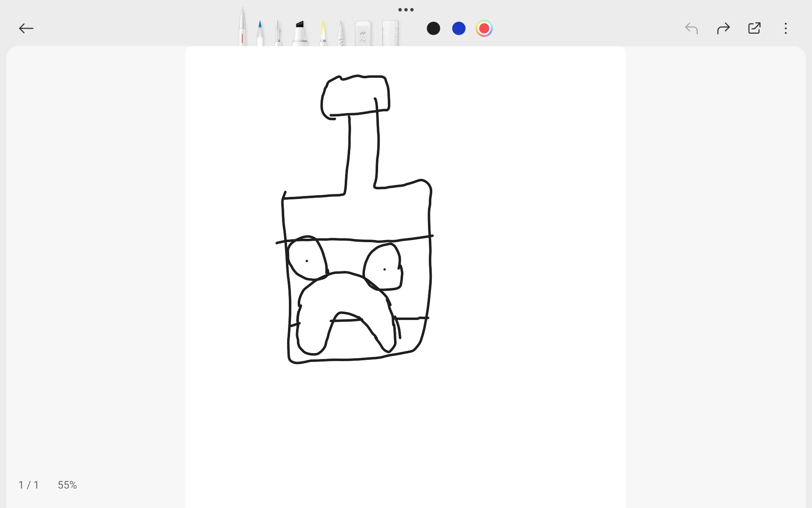Expand the toolbar three-dot handle
Image resolution: width=812 pixels, height=508 pixels.
tap(406, 10)
